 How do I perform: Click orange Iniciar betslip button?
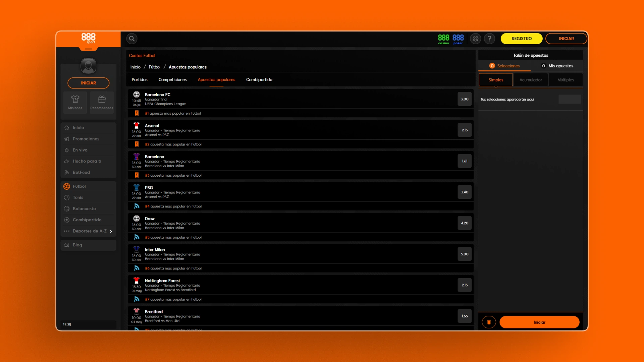pos(539,322)
